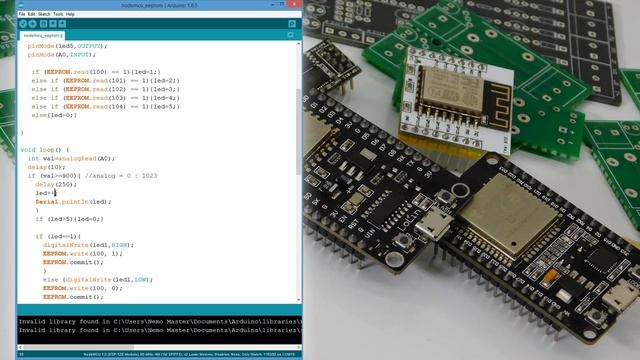Click the 'else {digitalWrite(led1,LOW);' line

[x=98, y=280]
